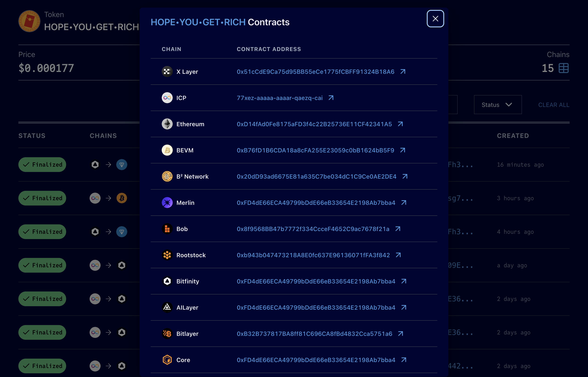This screenshot has width=588, height=377.
Task: Click the chains count 15
Action: (x=547, y=68)
